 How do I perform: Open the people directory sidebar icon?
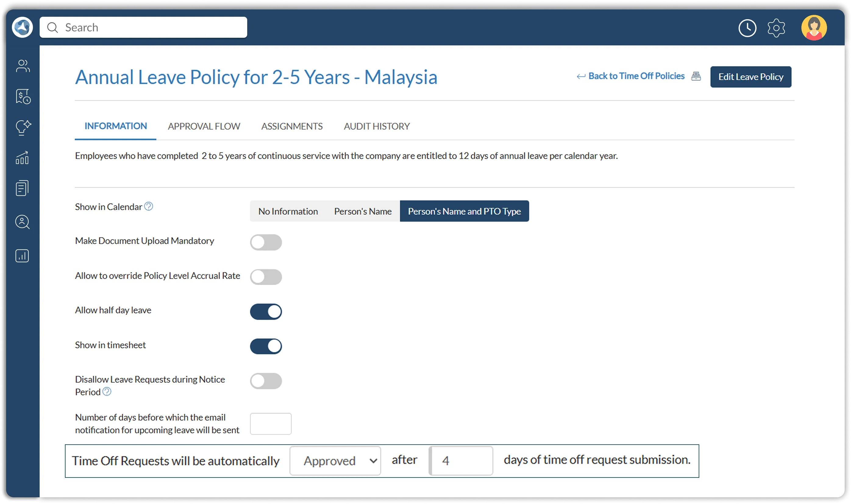pyautogui.click(x=23, y=66)
